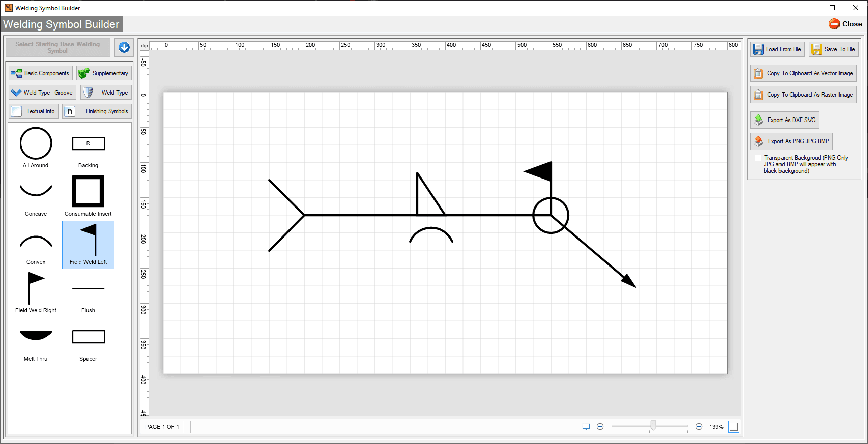Viewport: 868px width, 444px height.
Task: Click the PAGE 1 OF 1 indicator
Action: pyautogui.click(x=162, y=427)
